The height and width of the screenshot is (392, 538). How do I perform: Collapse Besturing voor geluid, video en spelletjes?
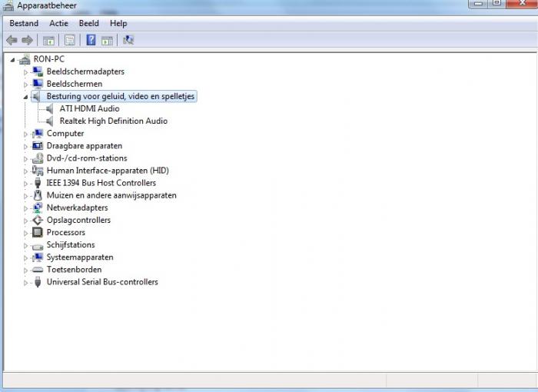pyautogui.click(x=25, y=97)
